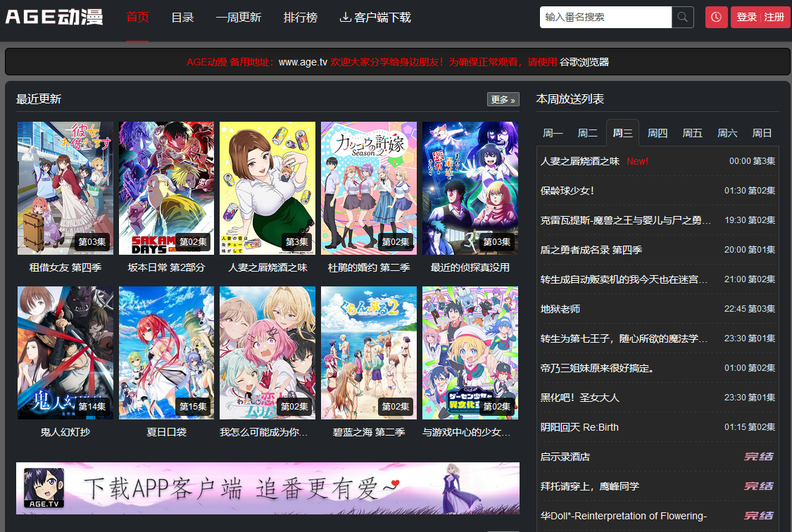Open 坂本日常 第2部分 cover

coord(166,188)
